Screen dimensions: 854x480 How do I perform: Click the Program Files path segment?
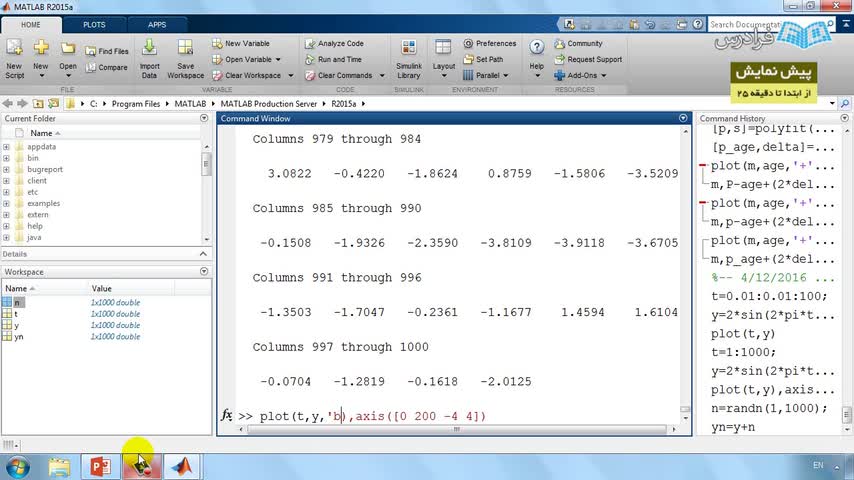[x=136, y=104]
